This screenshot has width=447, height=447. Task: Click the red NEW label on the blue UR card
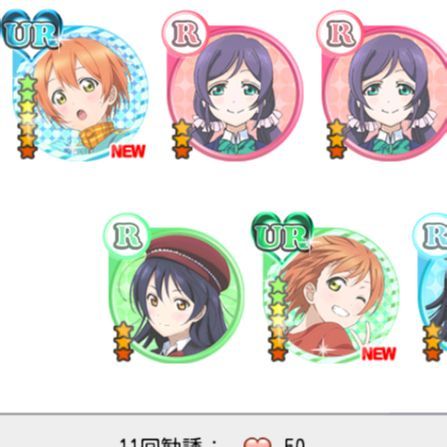128,151
